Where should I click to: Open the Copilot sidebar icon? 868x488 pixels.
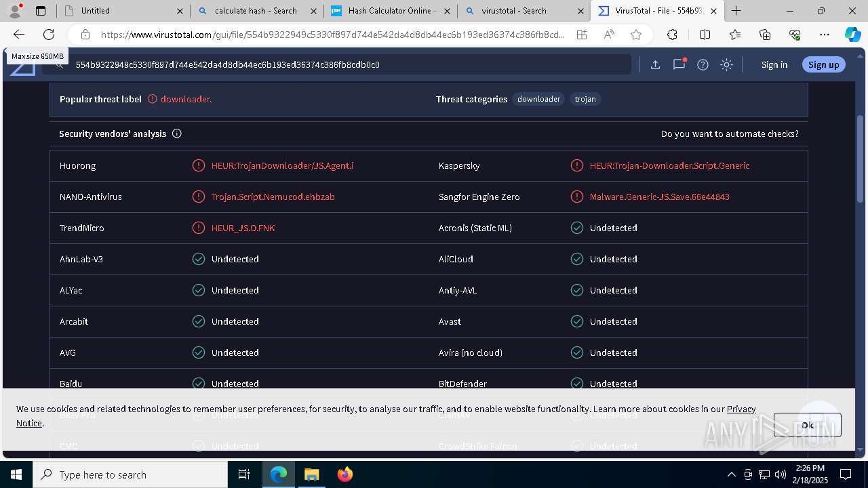pos(852,35)
